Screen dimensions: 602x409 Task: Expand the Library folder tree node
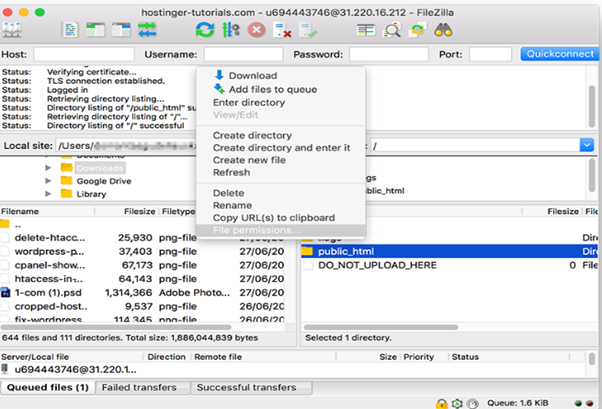[48, 193]
